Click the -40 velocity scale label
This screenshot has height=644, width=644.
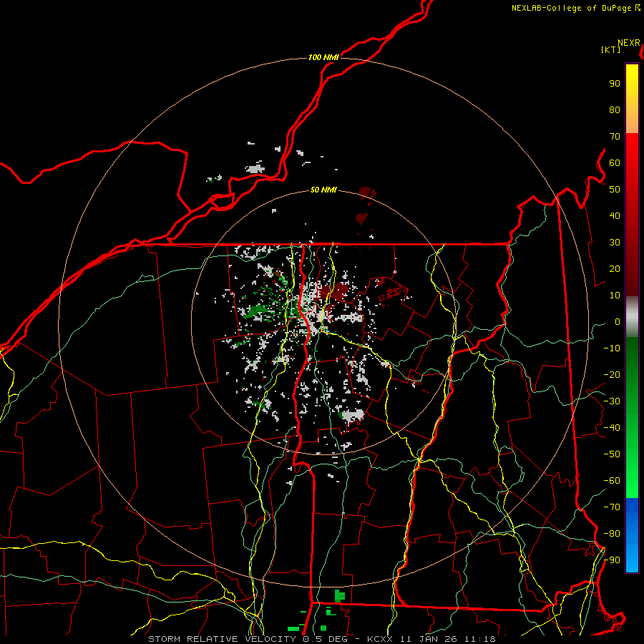click(x=612, y=428)
